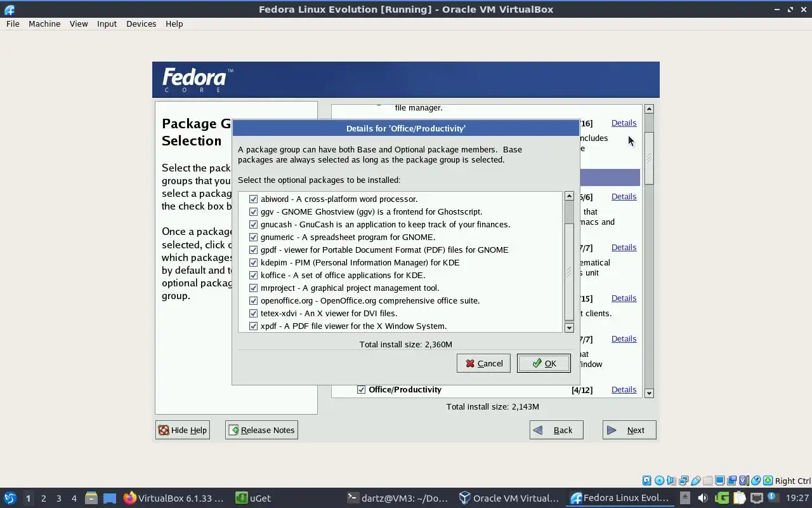Toggle the kdepim package checkbox
The height and width of the screenshot is (508, 812).
click(x=254, y=262)
